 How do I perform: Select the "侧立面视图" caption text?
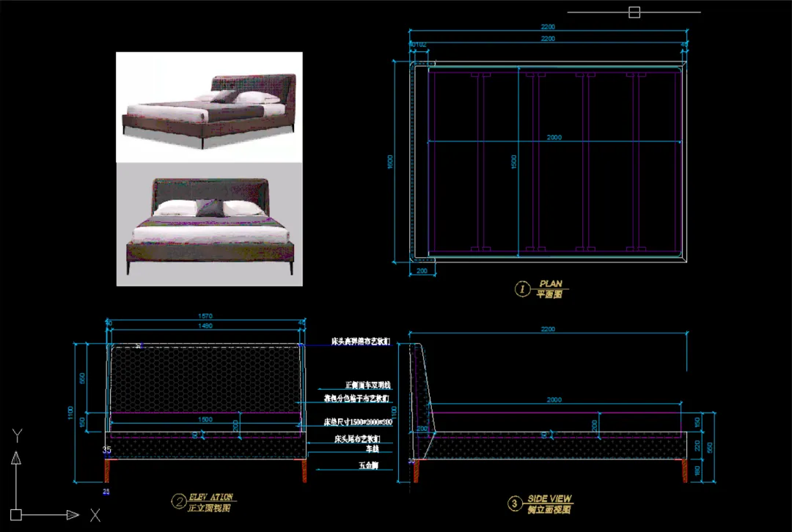549,510
